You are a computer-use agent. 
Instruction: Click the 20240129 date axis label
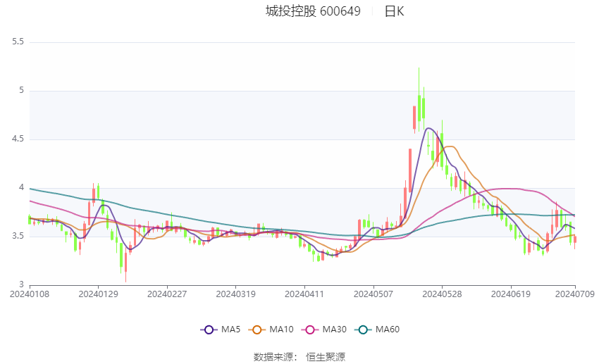pos(98,294)
